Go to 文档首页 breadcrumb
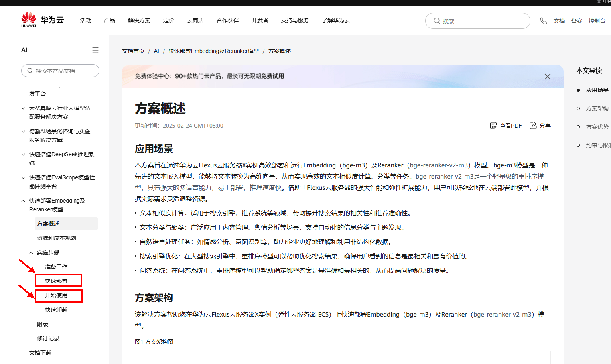This screenshot has width=611, height=364. (133, 51)
